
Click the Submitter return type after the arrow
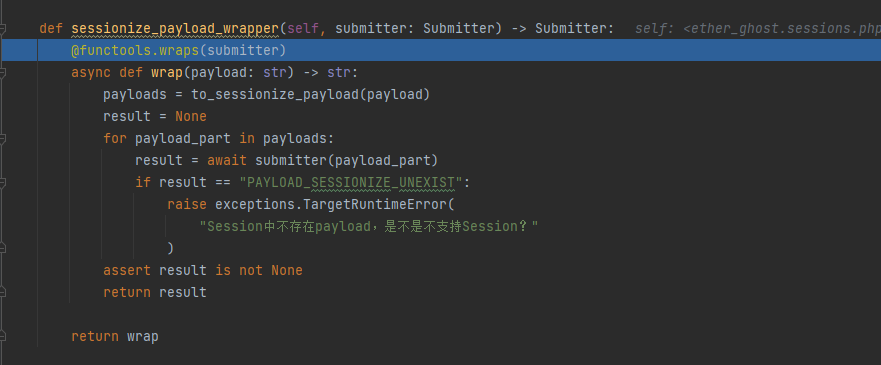[570, 29]
